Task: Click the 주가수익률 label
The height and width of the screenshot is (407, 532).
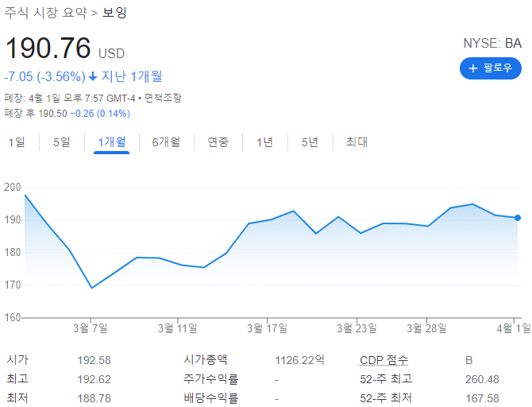Action: coord(211,379)
